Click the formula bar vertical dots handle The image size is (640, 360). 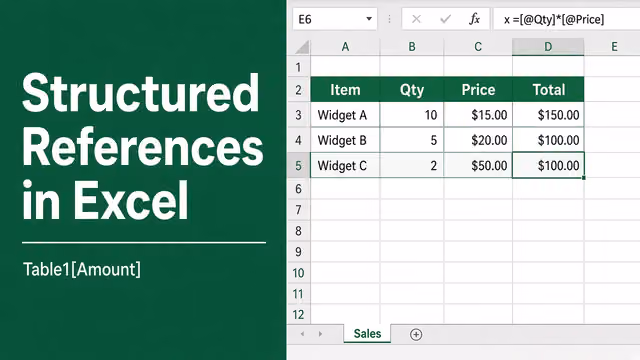click(x=389, y=19)
